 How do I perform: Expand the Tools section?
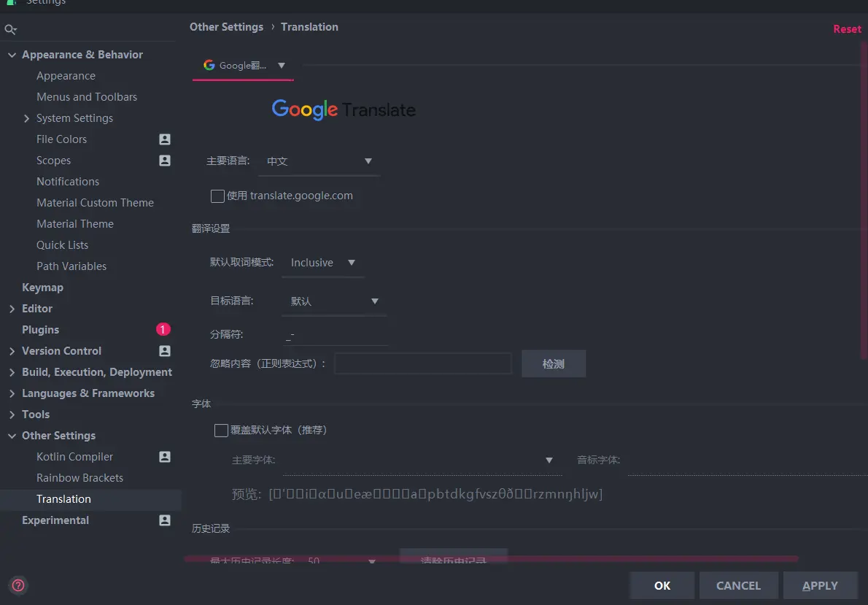tap(12, 415)
